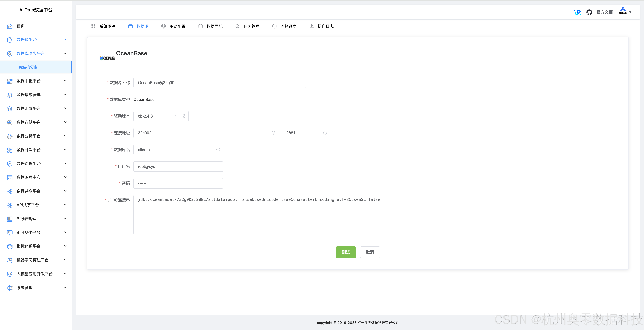Click the OceanBase logo image
Viewport: 644px width, 330px height.
pyautogui.click(x=108, y=58)
